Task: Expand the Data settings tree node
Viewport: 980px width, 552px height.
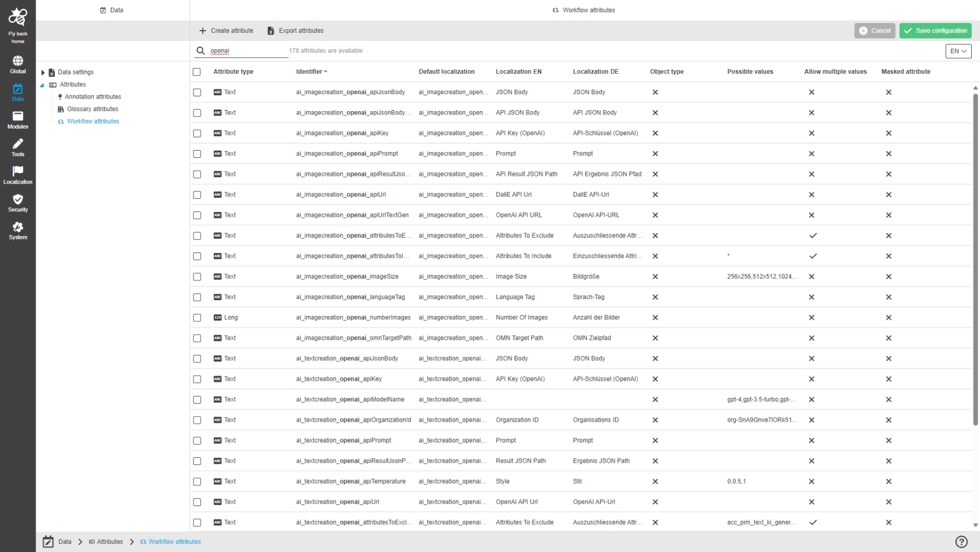Action: coord(43,72)
